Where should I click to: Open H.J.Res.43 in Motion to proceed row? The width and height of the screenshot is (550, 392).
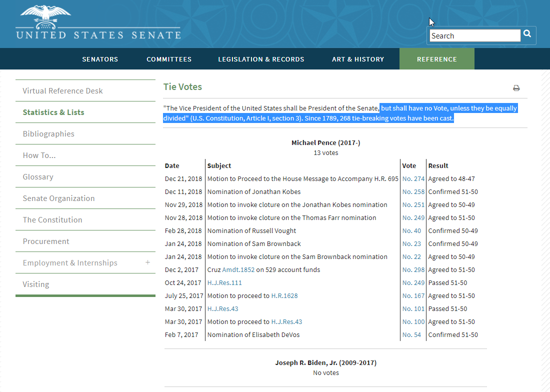[x=286, y=321]
